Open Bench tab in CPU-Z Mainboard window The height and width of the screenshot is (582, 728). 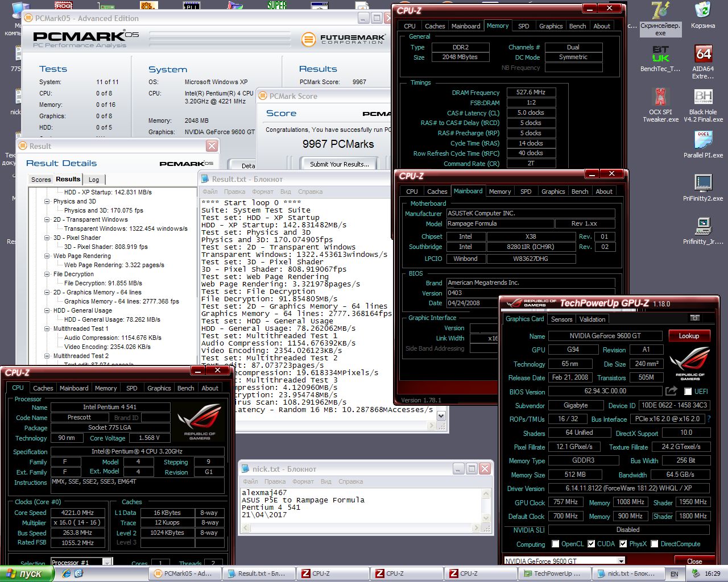(580, 192)
